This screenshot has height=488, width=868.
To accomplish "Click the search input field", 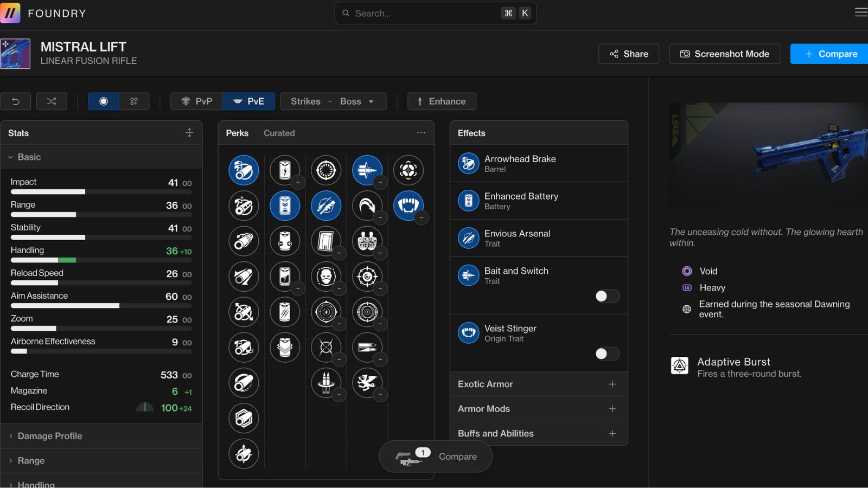I will point(426,13).
